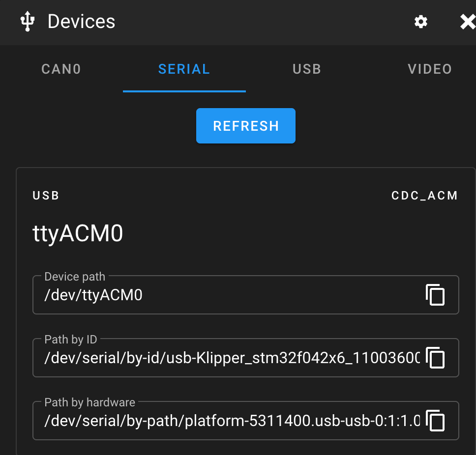Image resolution: width=476 pixels, height=455 pixels.
Task: Click the Path by hardware field label
Action: coord(90,402)
